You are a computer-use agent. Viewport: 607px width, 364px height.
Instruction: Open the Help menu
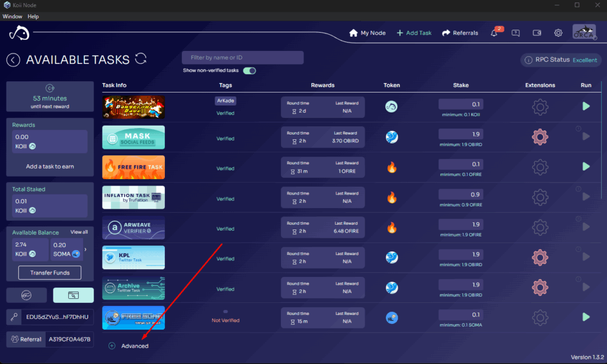(33, 16)
